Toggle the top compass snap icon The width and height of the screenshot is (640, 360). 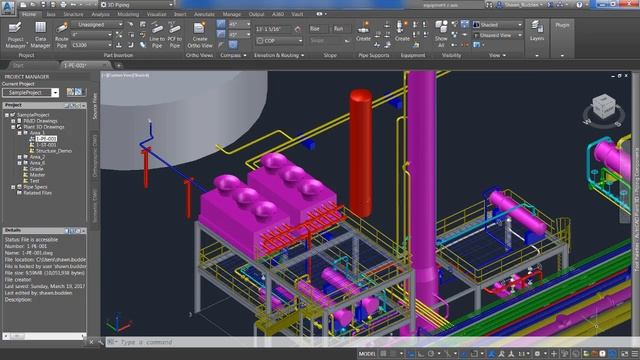221,24
